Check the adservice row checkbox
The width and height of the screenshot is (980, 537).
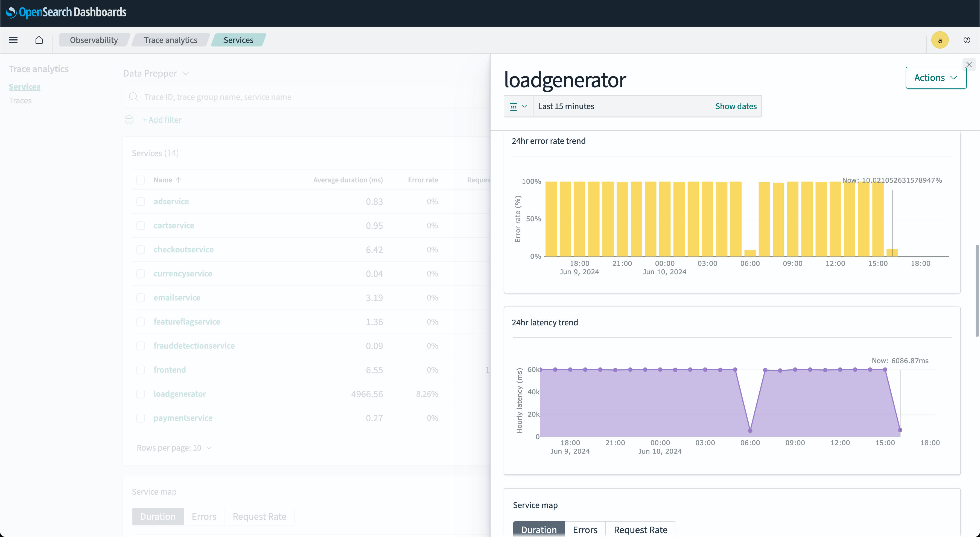[x=140, y=202]
